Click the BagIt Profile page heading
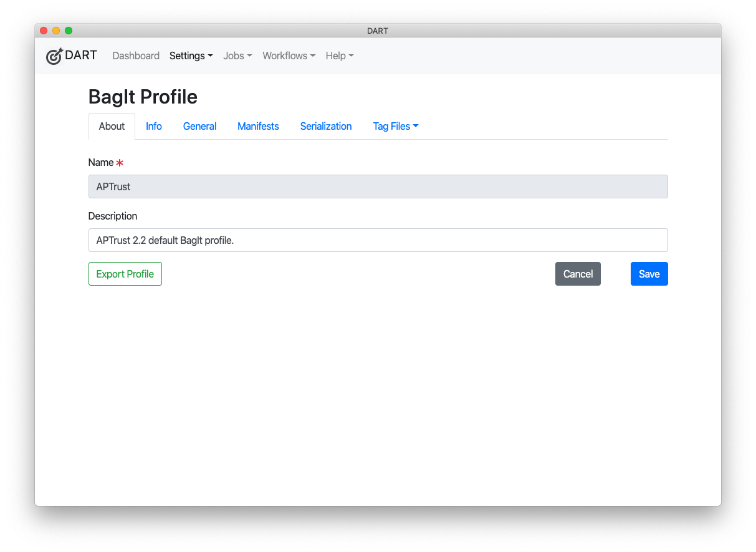The height and width of the screenshot is (552, 756). click(x=143, y=97)
